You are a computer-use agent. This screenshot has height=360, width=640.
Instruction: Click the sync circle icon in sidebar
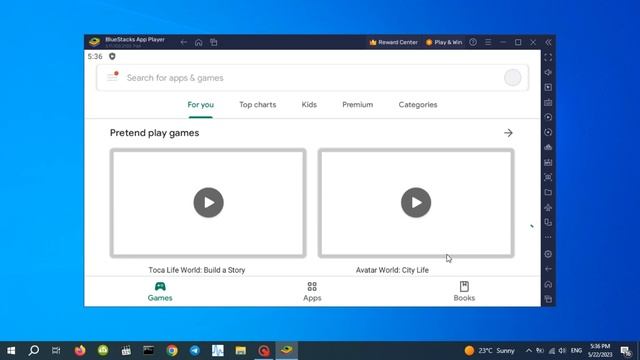tap(548, 132)
